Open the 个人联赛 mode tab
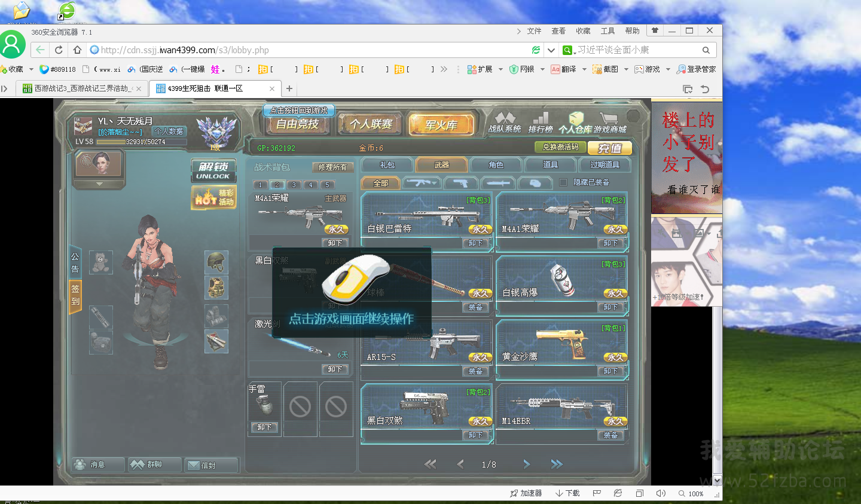861x504 pixels. tap(371, 124)
